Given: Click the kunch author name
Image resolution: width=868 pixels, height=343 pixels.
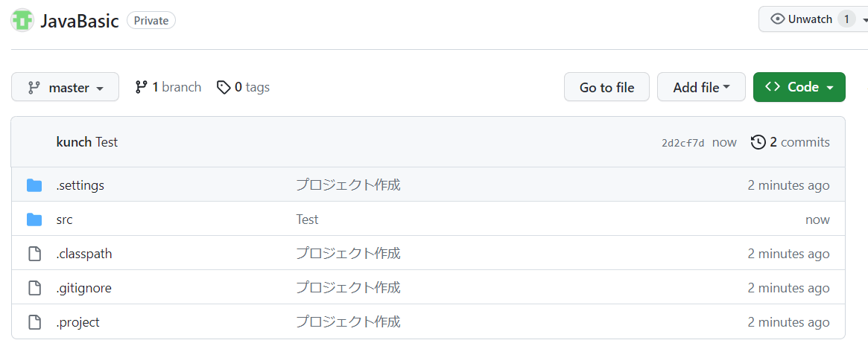Looking at the screenshot, I should click(74, 142).
